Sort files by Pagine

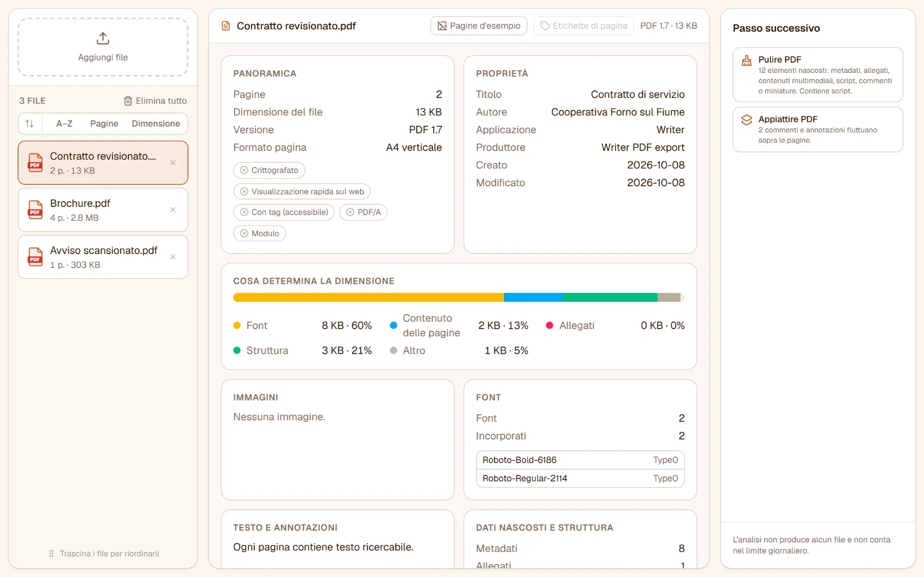[x=104, y=124]
